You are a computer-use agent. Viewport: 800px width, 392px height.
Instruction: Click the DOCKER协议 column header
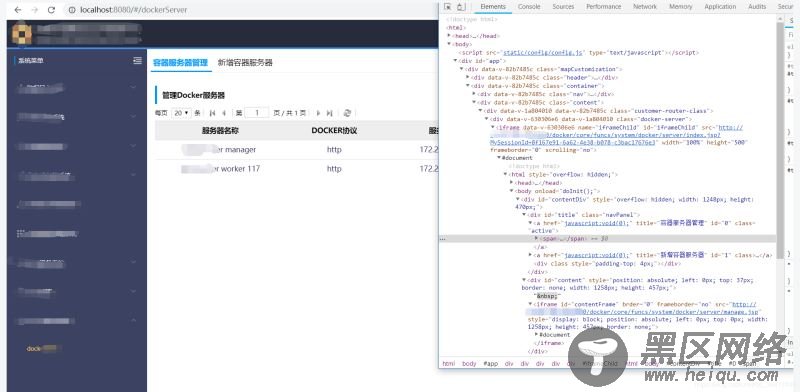[x=334, y=131]
